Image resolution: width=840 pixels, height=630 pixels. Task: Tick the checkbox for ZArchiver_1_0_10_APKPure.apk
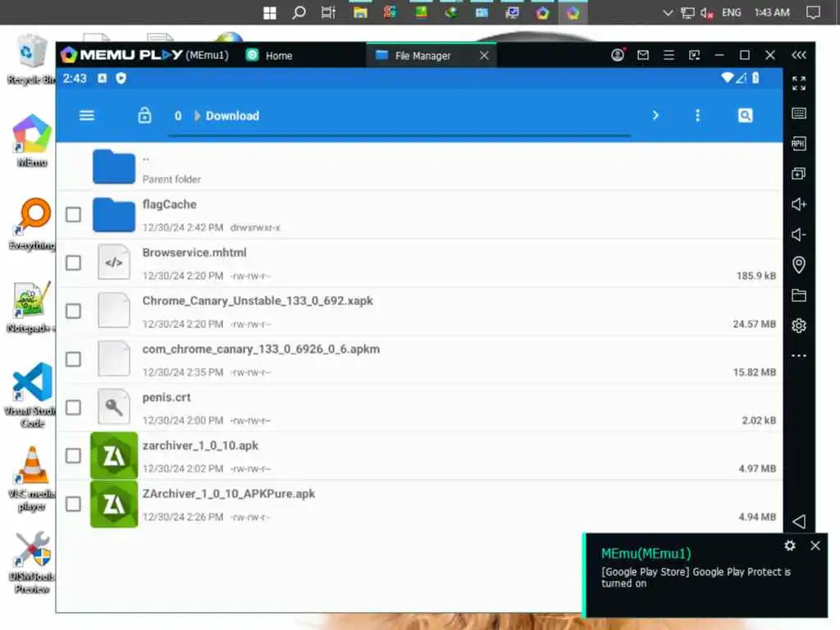point(73,504)
